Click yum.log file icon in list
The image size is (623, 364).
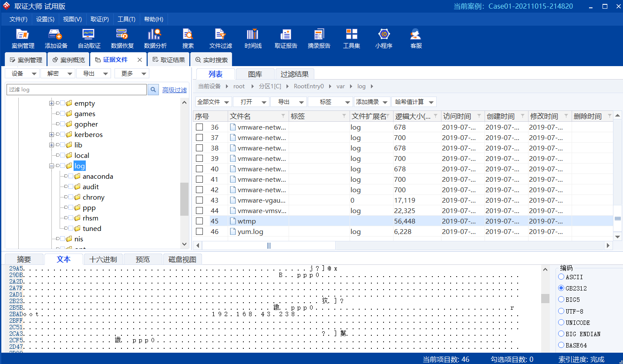233,232
